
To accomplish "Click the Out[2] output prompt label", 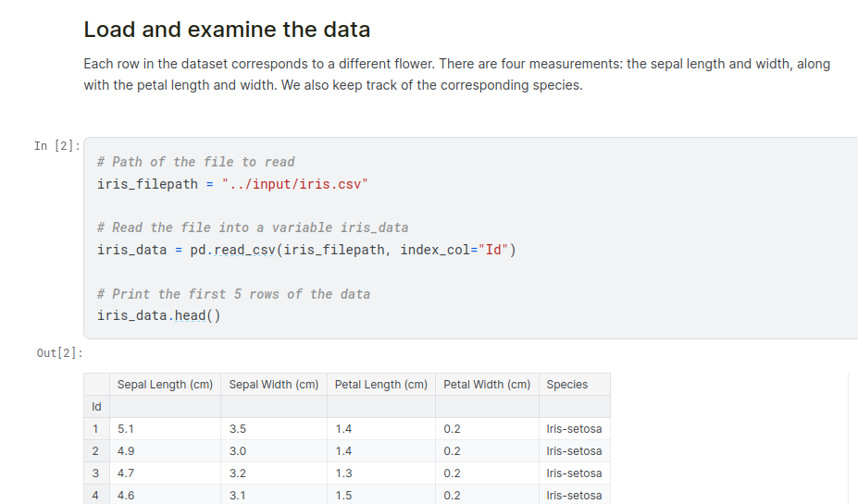I will tap(59, 353).
